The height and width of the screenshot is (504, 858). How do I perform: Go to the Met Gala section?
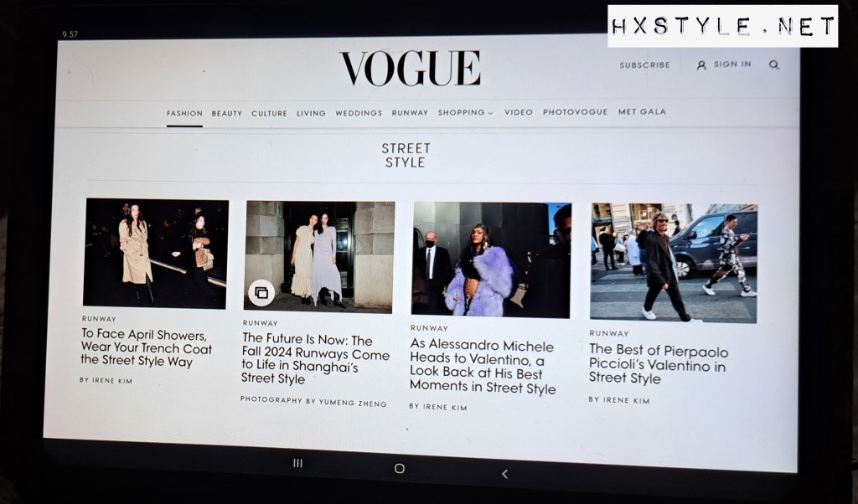click(642, 111)
